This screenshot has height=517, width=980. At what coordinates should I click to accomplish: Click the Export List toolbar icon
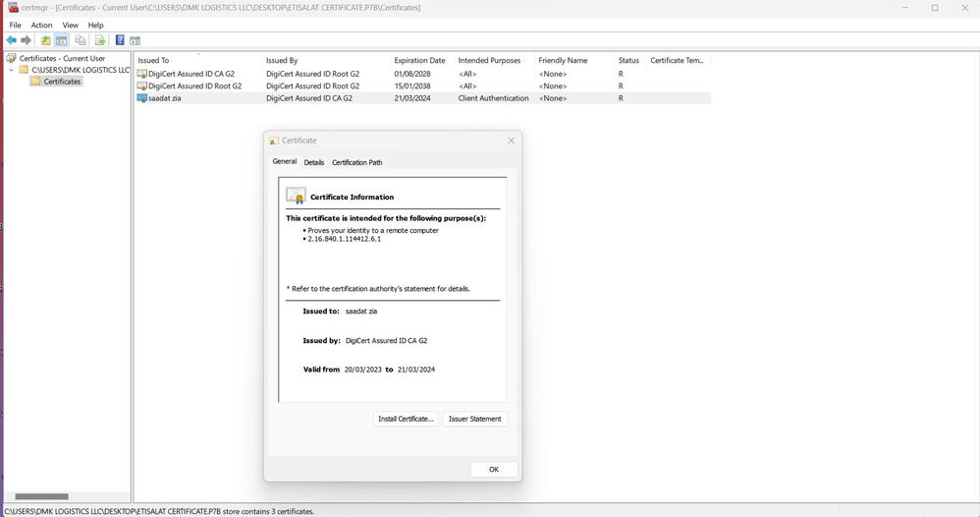[x=100, y=40]
